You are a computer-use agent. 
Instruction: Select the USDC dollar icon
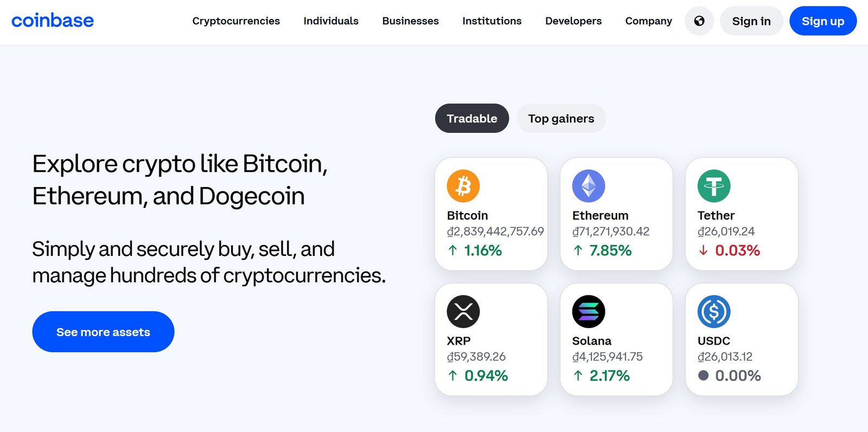[714, 311]
